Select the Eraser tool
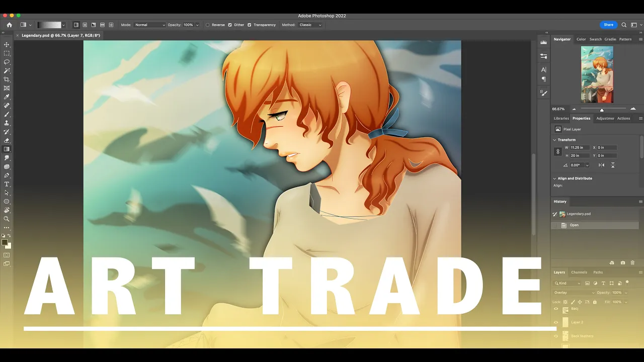The height and width of the screenshot is (362, 644). click(7, 140)
